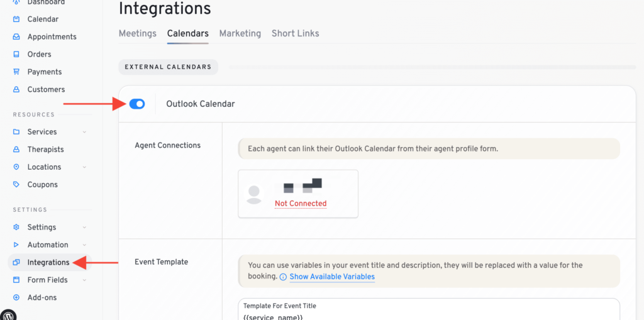Switch to the Meetings tab
Viewport: 644px width, 320px height.
(138, 33)
